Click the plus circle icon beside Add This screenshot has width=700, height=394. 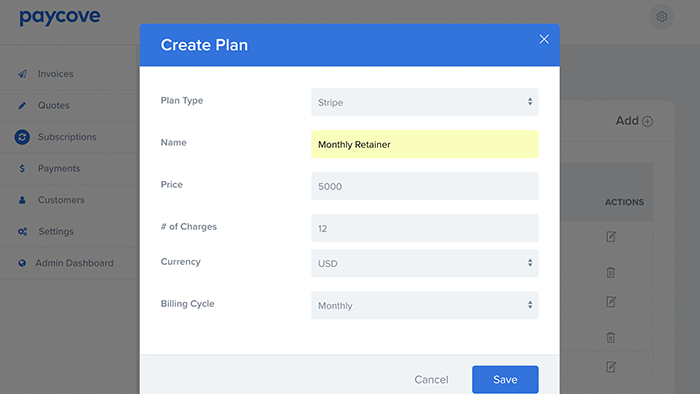pos(647,121)
